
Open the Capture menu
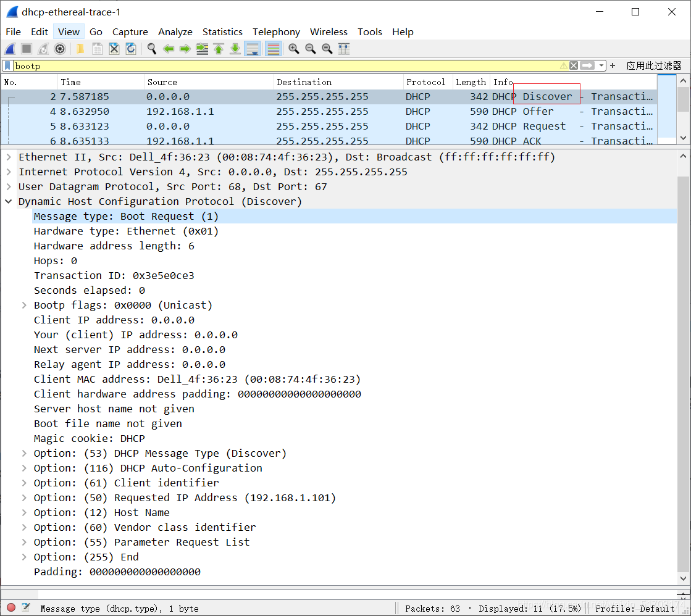pyautogui.click(x=130, y=31)
